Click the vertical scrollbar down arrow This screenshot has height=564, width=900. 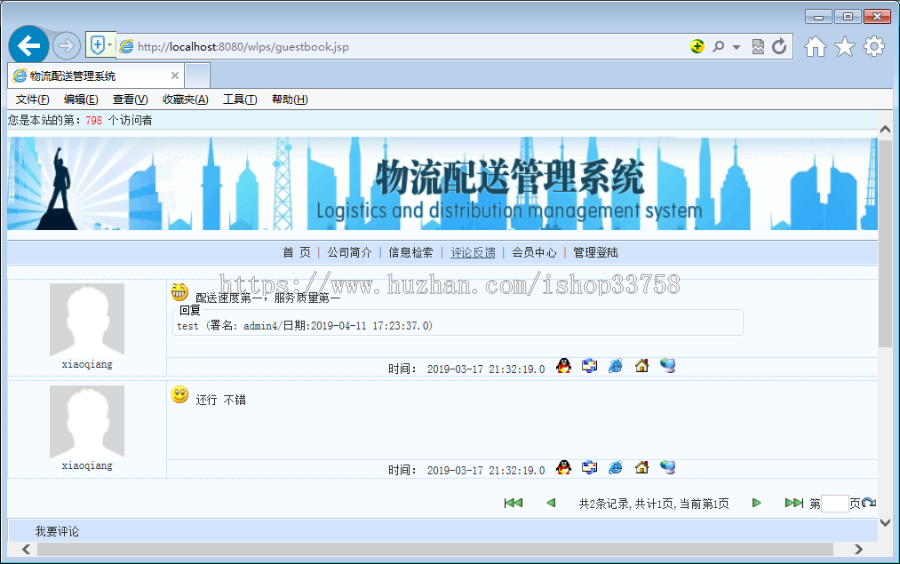tap(885, 523)
